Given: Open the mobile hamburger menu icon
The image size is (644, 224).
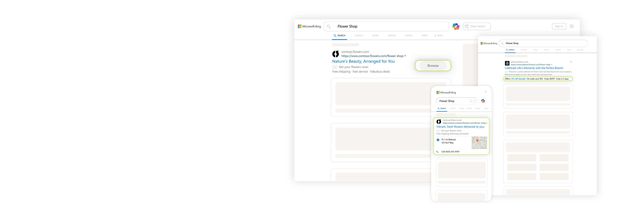Looking at the screenshot, I should click(485, 92).
